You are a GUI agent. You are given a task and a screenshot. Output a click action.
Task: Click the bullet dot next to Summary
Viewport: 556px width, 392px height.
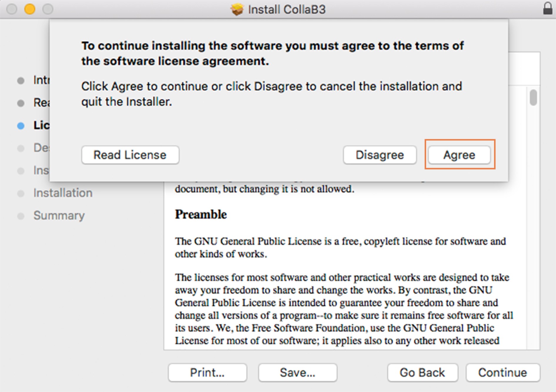21,216
